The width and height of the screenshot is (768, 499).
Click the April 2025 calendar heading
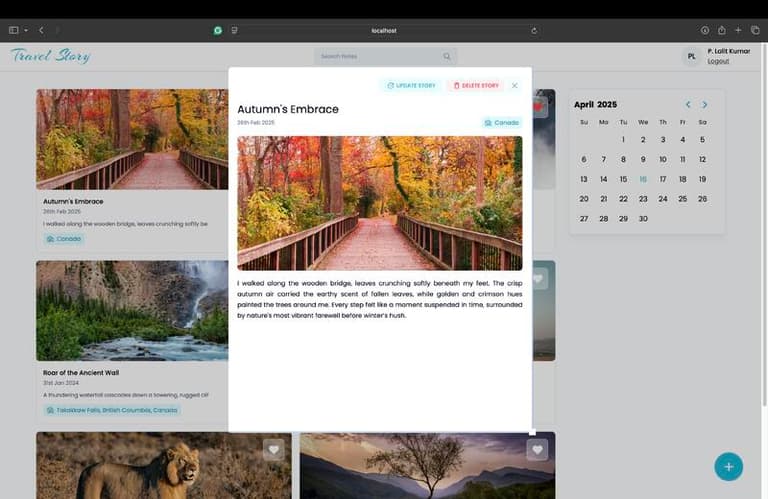tap(595, 104)
